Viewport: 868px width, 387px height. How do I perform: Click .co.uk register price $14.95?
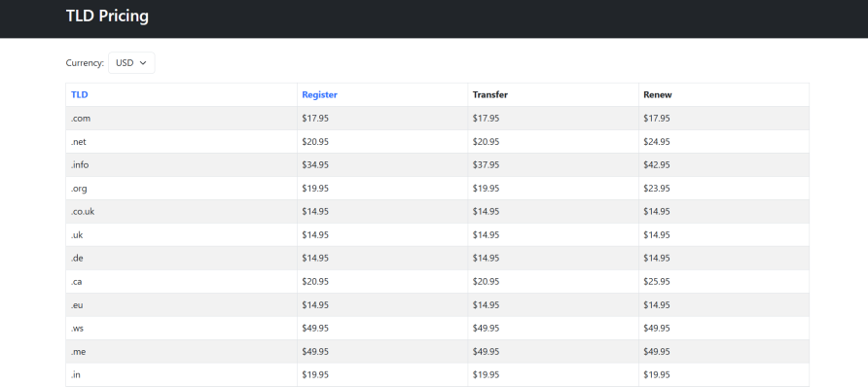point(315,211)
